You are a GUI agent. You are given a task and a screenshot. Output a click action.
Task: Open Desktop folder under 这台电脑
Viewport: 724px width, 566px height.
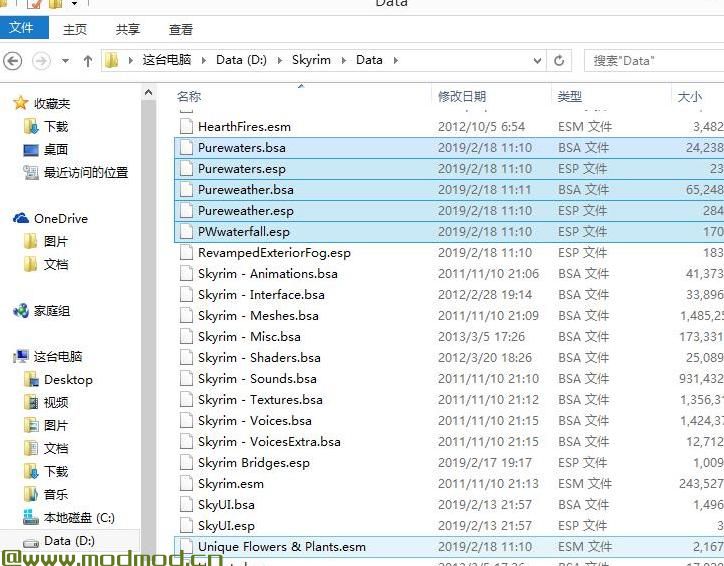coord(68,379)
